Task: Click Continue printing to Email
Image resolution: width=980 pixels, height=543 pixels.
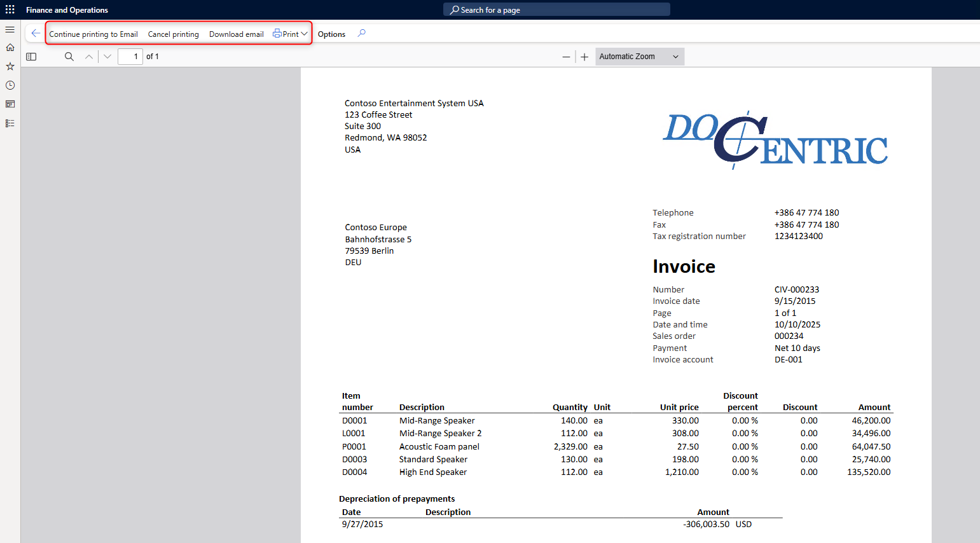Action: click(93, 34)
